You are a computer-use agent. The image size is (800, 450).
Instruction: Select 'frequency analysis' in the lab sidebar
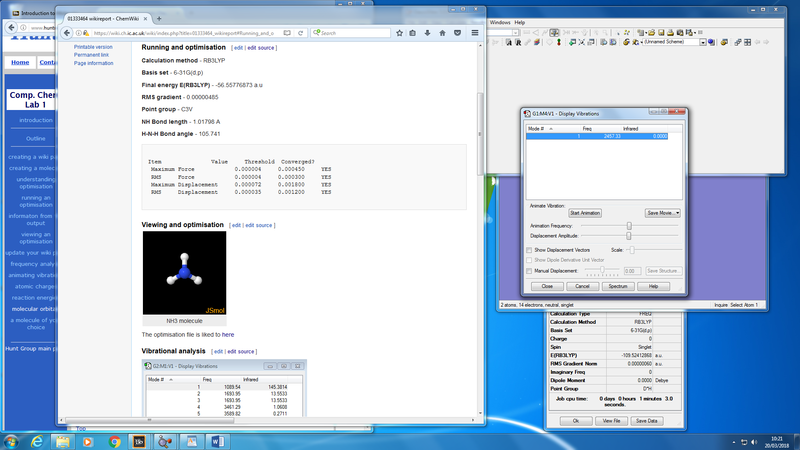pyautogui.click(x=34, y=264)
